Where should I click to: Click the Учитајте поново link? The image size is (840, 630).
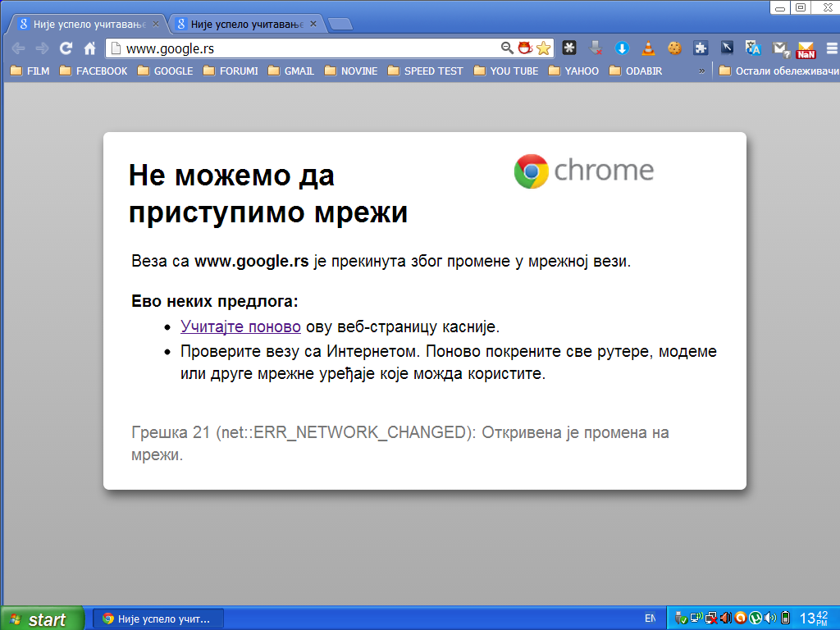[x=240, y=326]
